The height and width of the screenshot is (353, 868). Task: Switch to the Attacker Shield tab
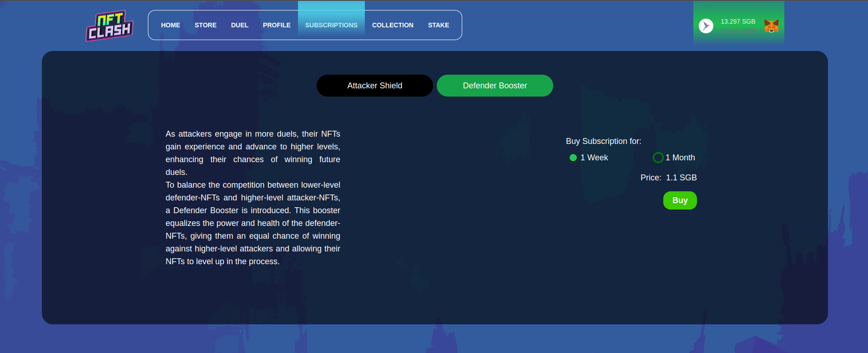point(374,86)
